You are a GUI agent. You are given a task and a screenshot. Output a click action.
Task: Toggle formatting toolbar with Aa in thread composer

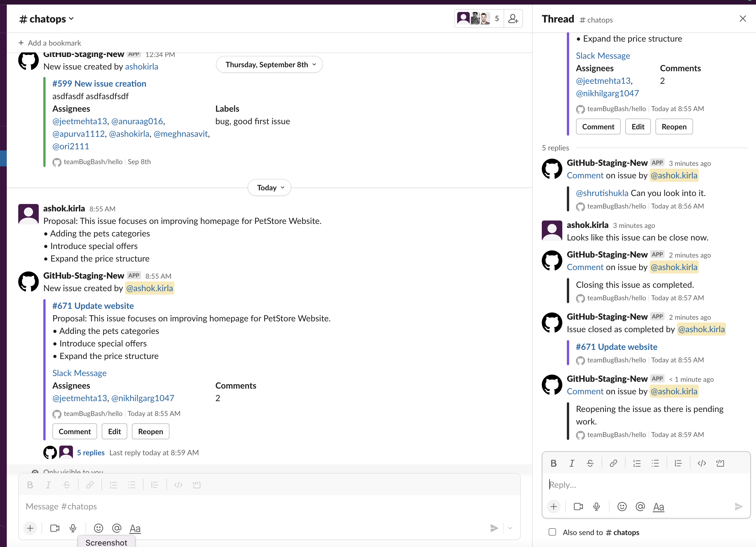click(x=658, y=507)
